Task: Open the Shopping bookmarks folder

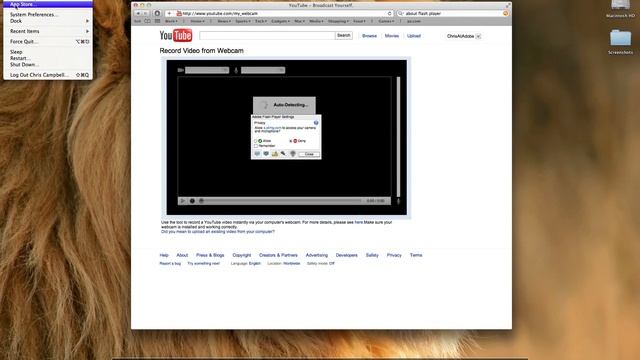Action: (x=338, y=21)
